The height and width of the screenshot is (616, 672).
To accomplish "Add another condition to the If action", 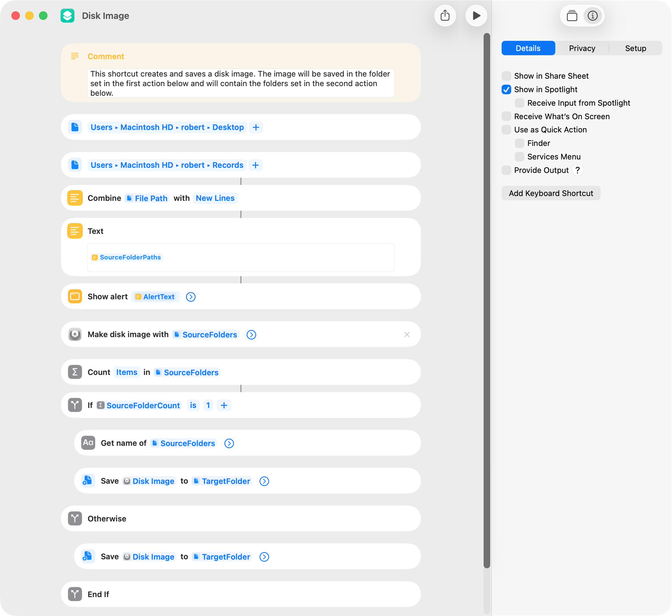I will [224, 405].
